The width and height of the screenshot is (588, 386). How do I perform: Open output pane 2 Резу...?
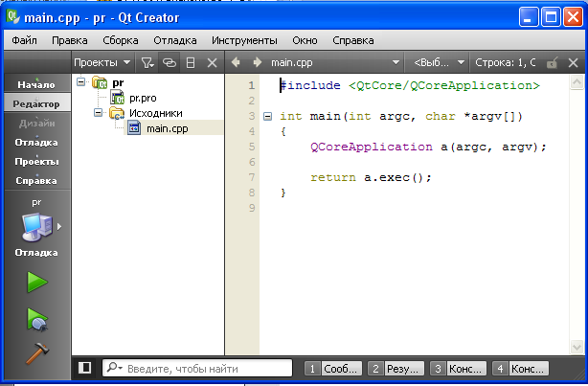pyautogui.click(x=396, y=369)
